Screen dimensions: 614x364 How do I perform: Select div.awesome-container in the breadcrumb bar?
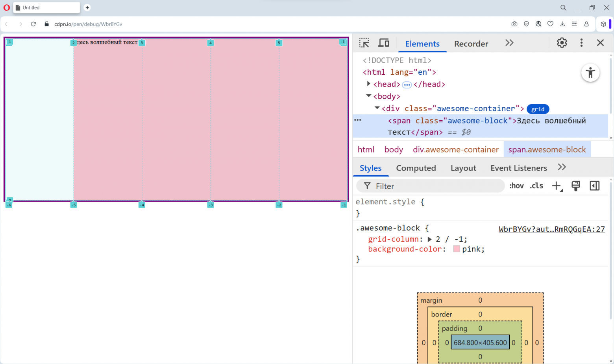pos(455,149)
